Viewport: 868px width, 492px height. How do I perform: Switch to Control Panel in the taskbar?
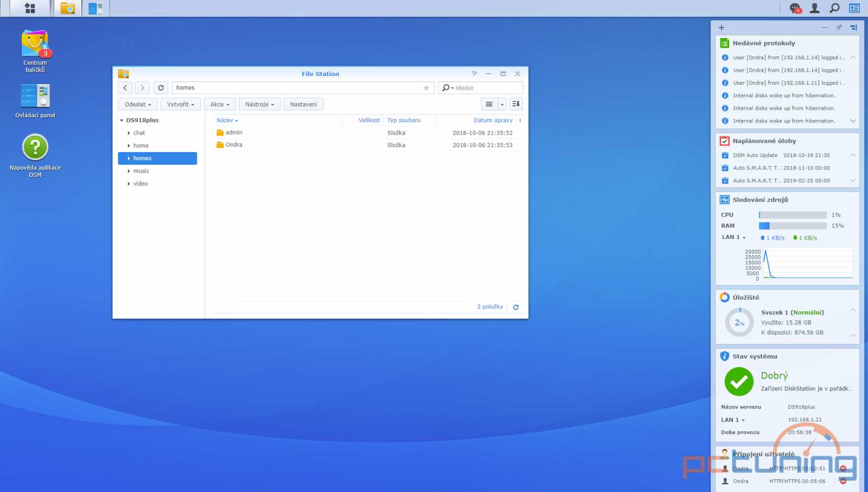96,8
